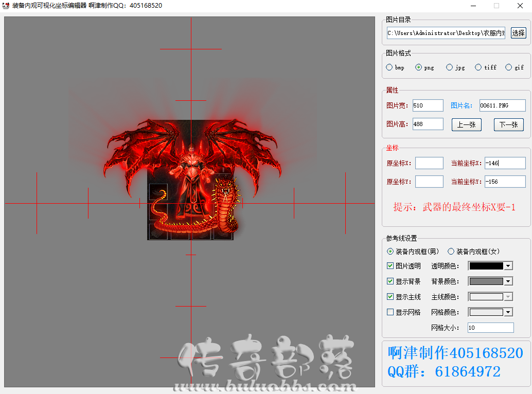532x394 pixels.
Task: Click the gray 背景颜色 swatch
Action: click(486, 281)
